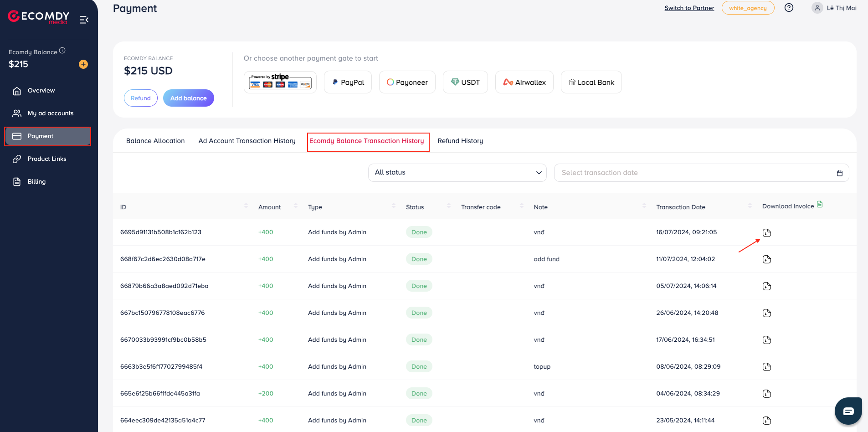The width and height of the screenshot is (868, 432).
Task: Collapse the sidebar with the menu toggle icon
Action: (84, 20)
